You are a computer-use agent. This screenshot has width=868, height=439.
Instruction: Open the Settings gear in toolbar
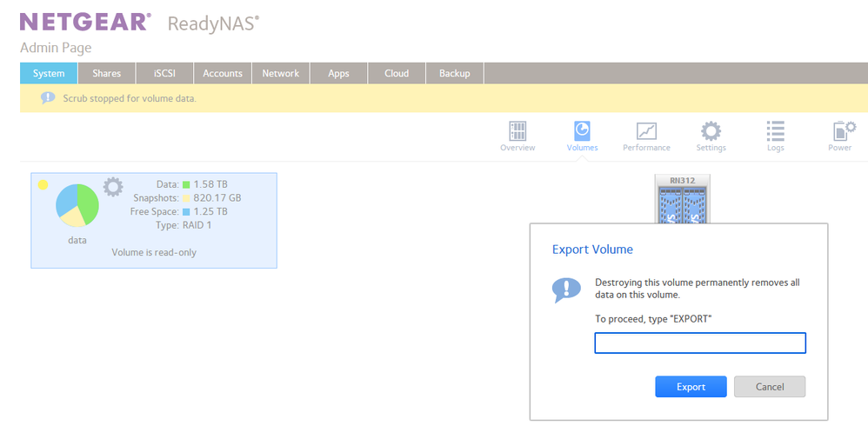(711, 132)
